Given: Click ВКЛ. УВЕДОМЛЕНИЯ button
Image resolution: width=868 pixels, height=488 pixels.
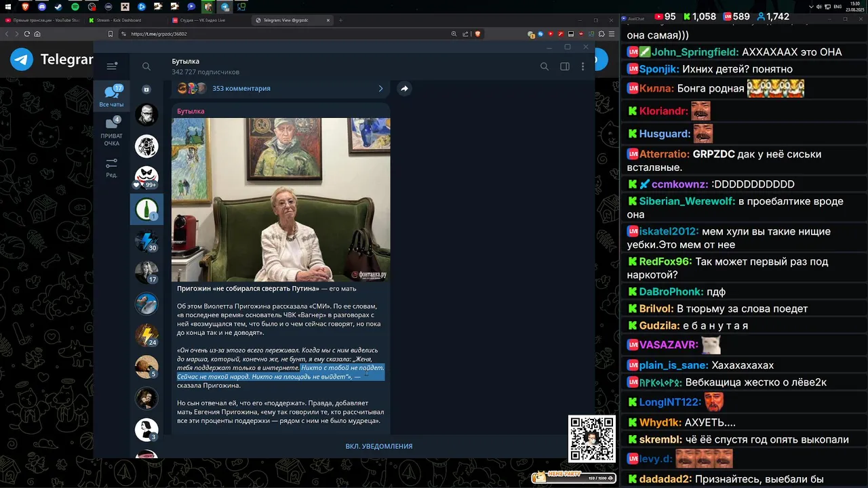Looking at the screenshot, I should [x=378, y=446].
